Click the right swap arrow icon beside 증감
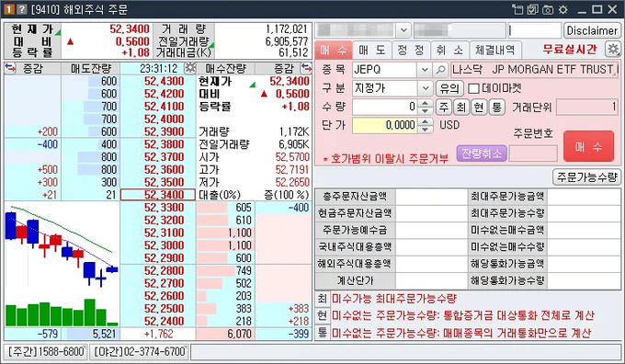 306,69
